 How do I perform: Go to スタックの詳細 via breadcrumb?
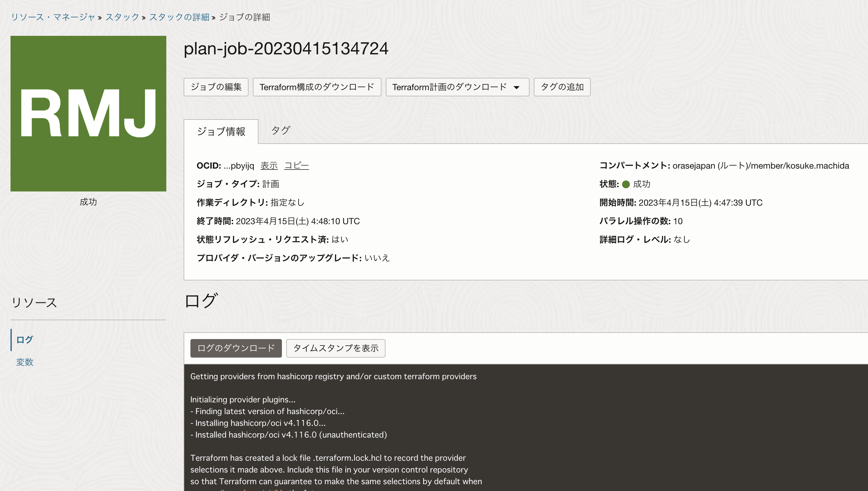(179, 18)
